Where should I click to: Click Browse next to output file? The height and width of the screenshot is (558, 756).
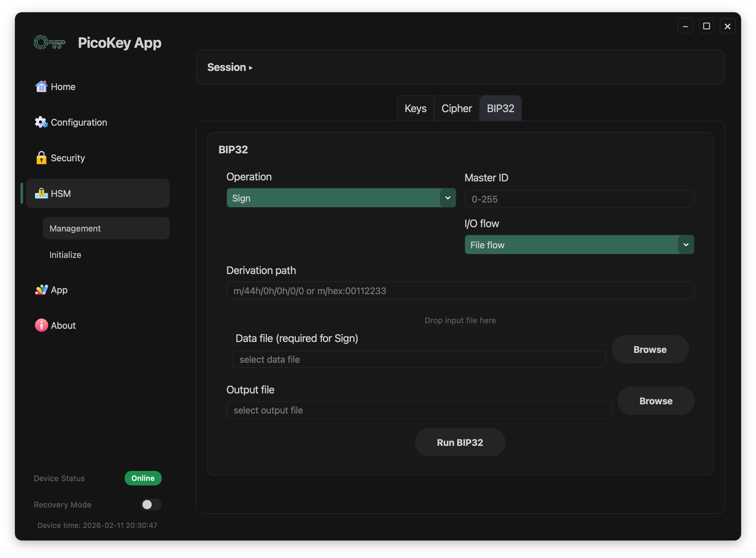click(x=656, y=401)
